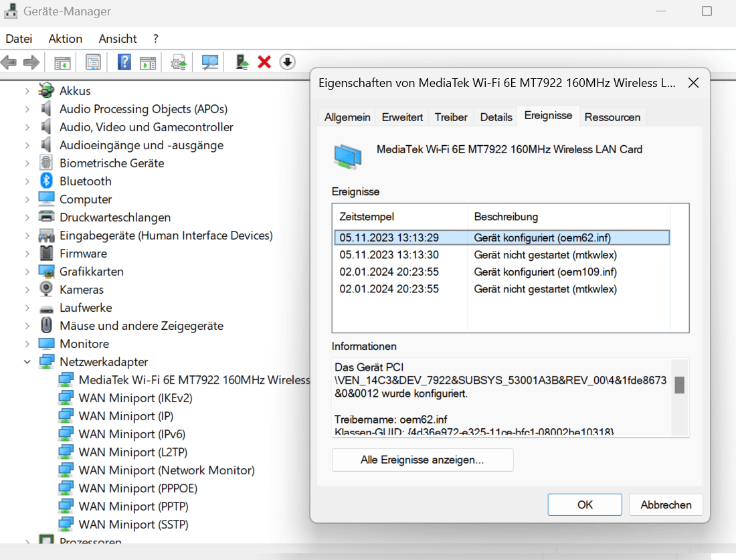The image size is (736, 560).
Task: Select the 05.11.2023 13:13:30 event row
Action: point(502,255)
